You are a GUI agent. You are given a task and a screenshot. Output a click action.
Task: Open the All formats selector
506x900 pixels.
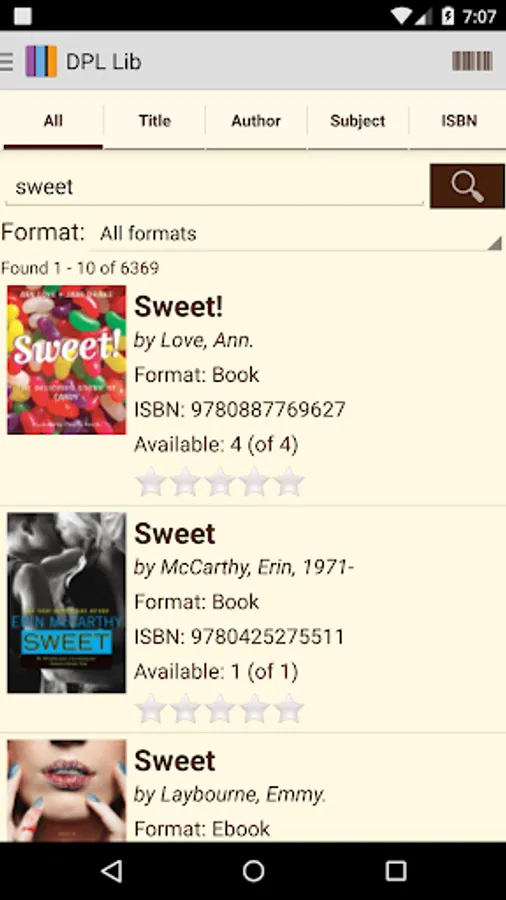tap(297, 234)
